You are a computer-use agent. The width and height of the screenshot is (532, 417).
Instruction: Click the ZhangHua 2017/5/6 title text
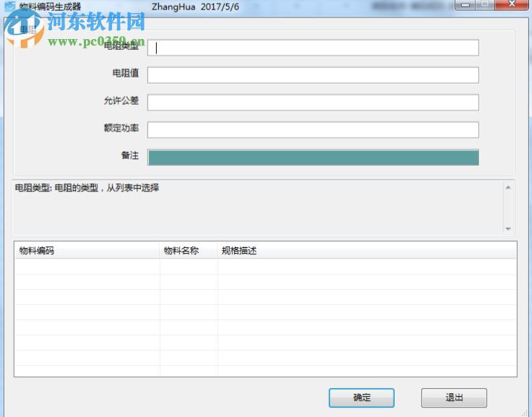pos(195,7)
